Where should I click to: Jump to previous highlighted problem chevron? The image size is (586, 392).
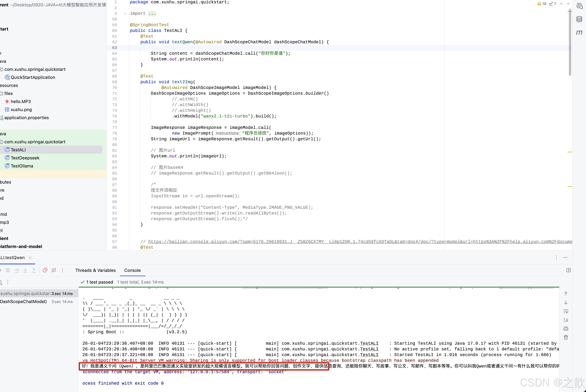click(561, 4)
